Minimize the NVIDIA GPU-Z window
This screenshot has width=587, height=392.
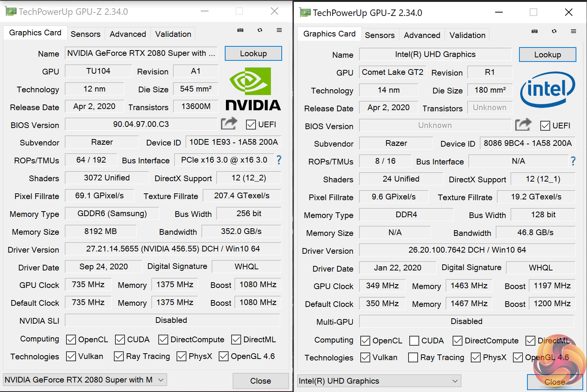tap(205, 11)
